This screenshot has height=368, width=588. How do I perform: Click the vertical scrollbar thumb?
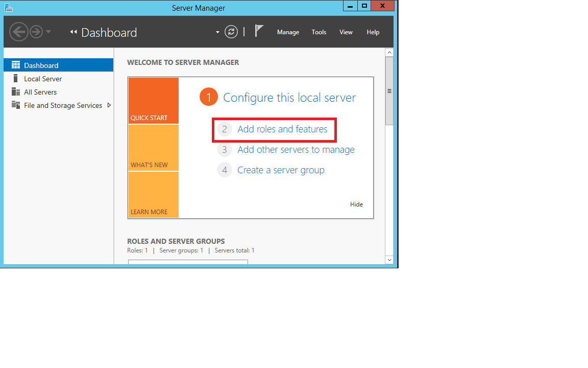[389, 91]
